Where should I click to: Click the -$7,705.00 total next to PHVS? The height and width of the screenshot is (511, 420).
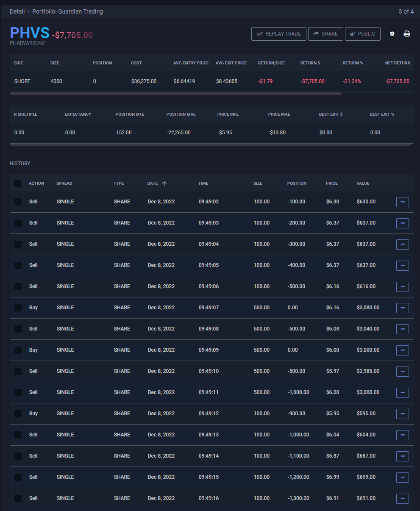(72, 35)
